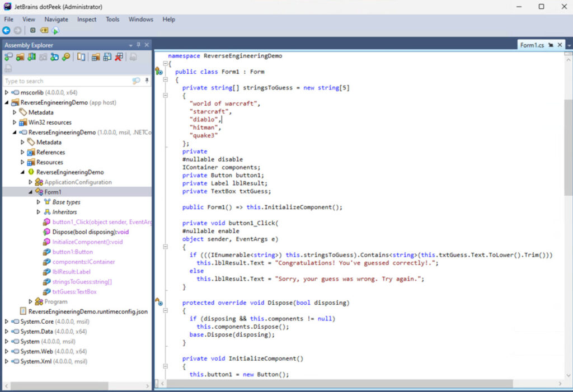
Task: Select stringsToGuess:string[] field in the tree
Action: 82,282
